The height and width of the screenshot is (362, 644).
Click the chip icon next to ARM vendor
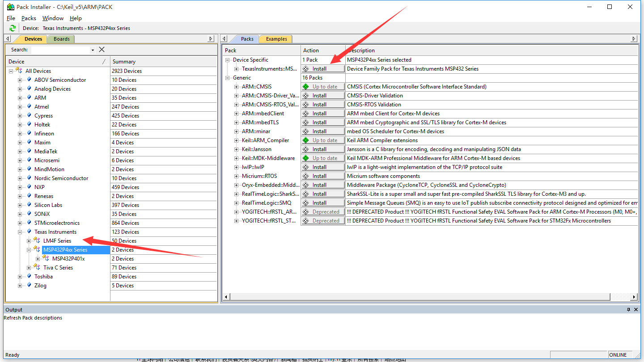click(x=29, y=97)
